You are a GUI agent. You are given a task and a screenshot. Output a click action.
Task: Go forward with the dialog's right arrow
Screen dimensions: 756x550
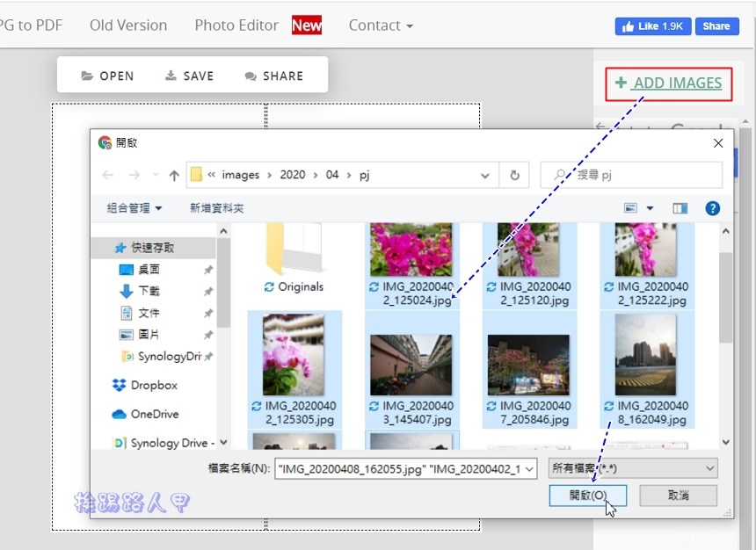pos(134,175)
